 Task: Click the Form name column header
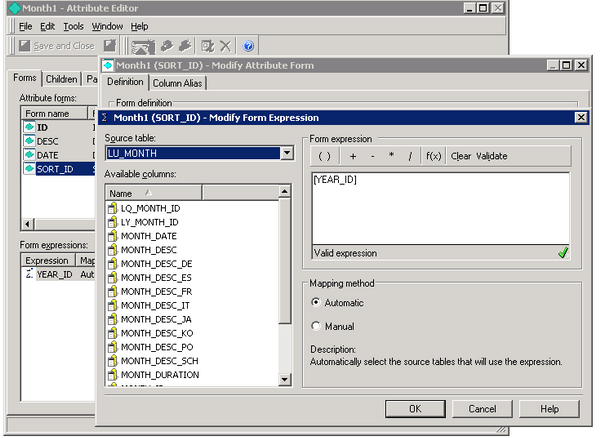(x=54, y=114)
